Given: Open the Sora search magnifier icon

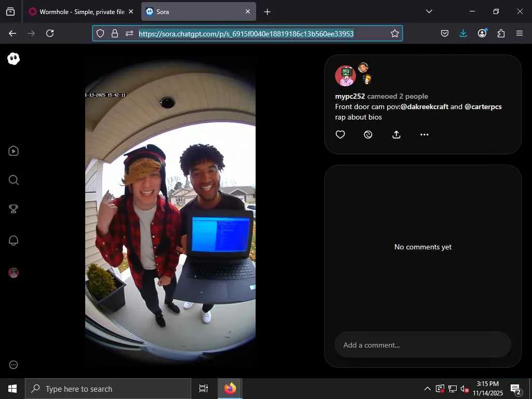Looking at the screenshot, I should [x=14, y=180].
